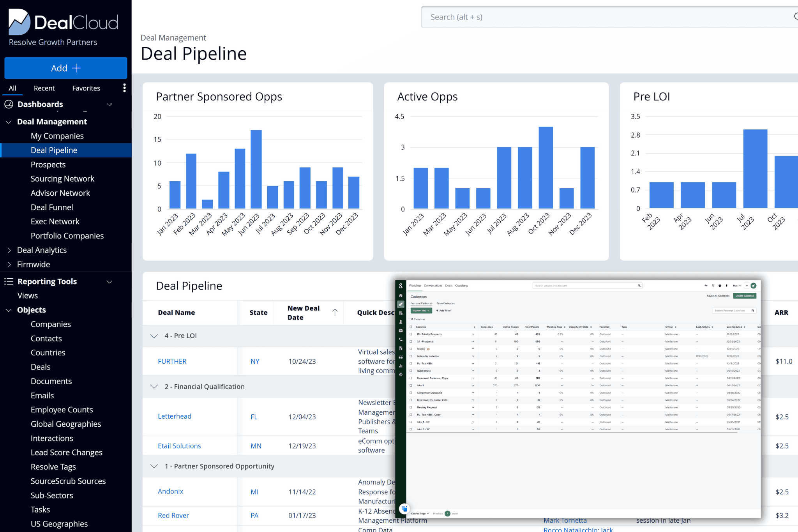The height and width of the screenshot is (532, 798).
Task: Open the building Accounts icon in Salesloft sidebar
Action: click(401, 313)
